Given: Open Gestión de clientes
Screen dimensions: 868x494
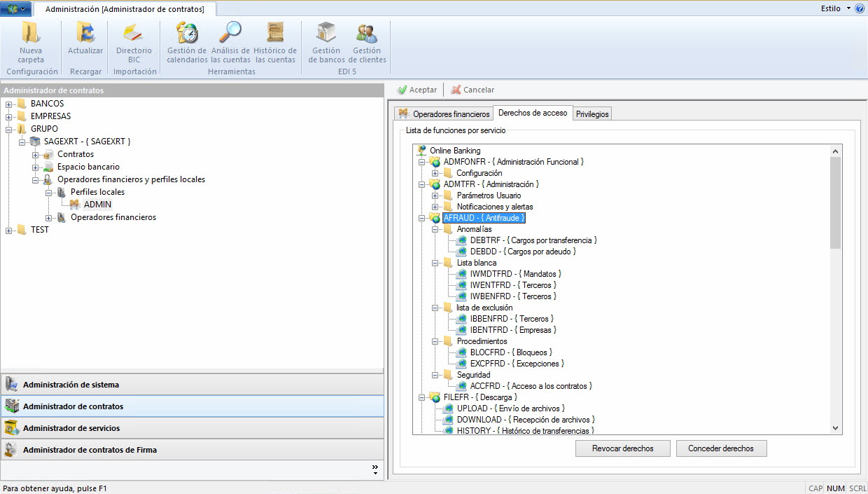Looking at the screenshot, I should pos(367,34).
